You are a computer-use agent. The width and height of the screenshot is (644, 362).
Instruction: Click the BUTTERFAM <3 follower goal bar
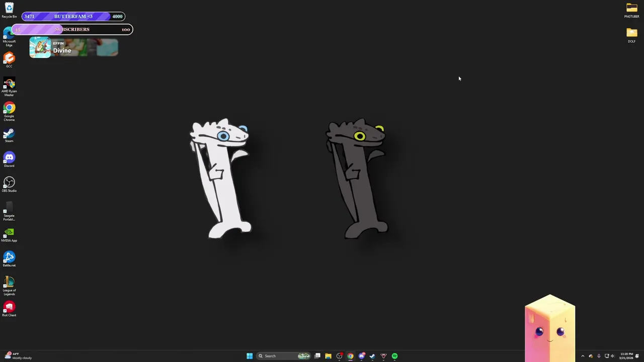point(73,16)
